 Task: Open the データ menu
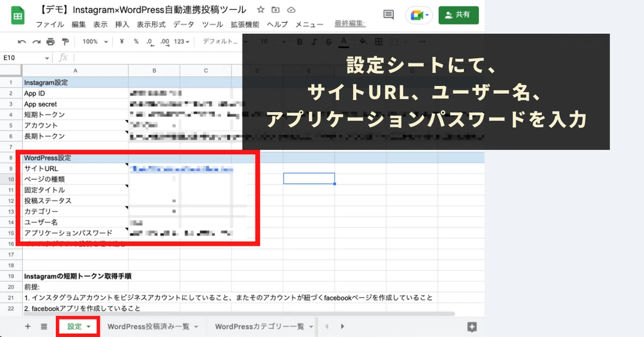click(184, 24)
